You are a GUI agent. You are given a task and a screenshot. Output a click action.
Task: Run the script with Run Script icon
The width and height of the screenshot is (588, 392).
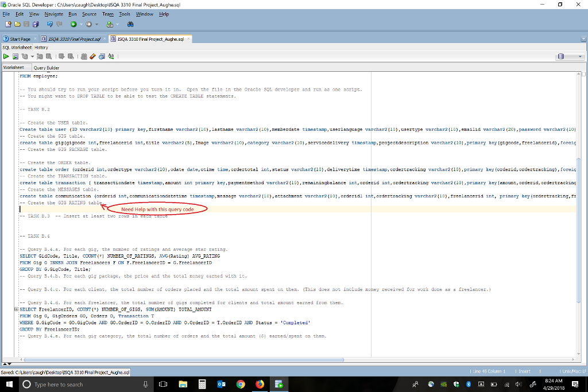click(x=16, y=56)
